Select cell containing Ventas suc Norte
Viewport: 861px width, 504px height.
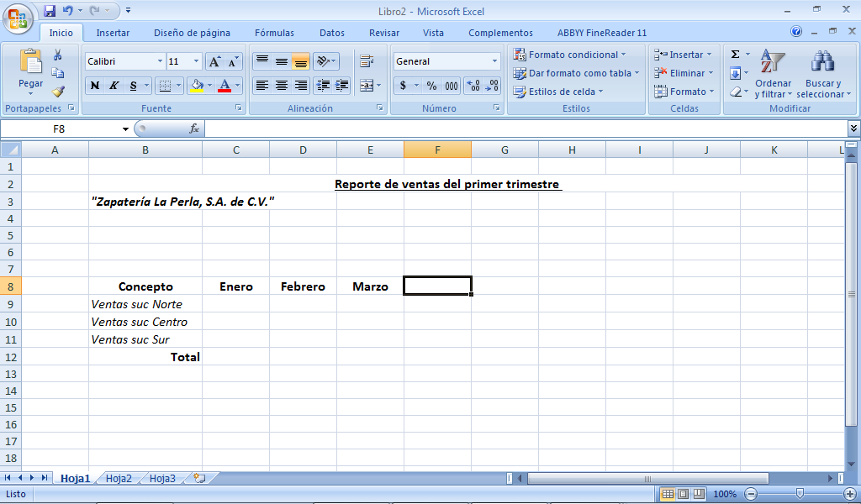[145, 304]
